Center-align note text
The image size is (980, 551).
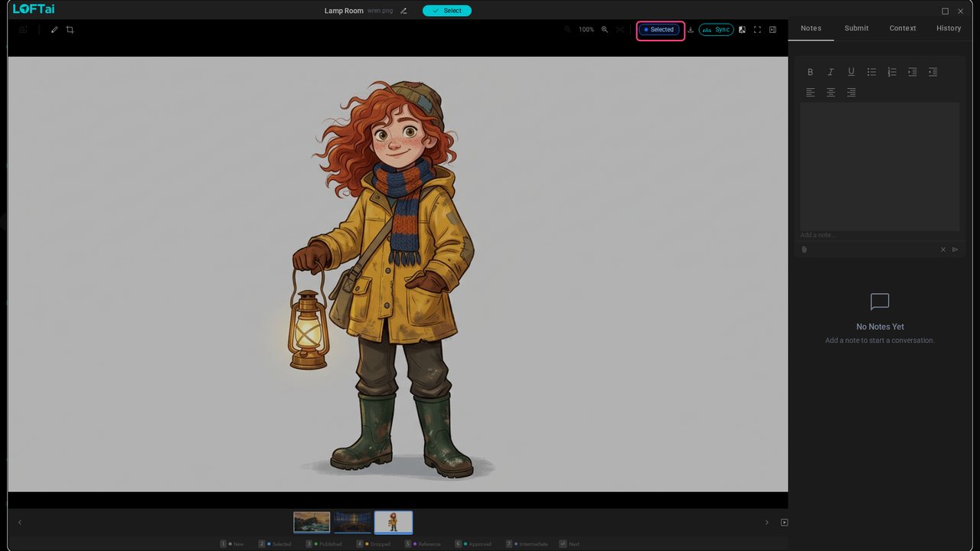831,93
